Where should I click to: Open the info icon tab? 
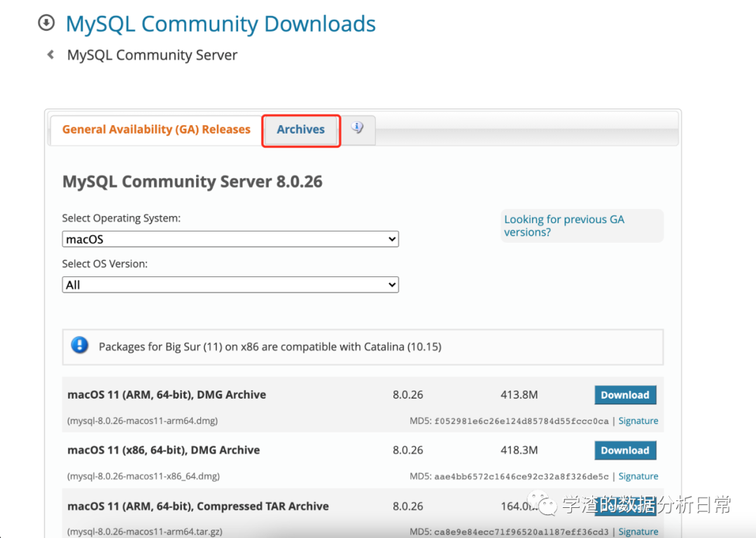(x=357, y=128)
